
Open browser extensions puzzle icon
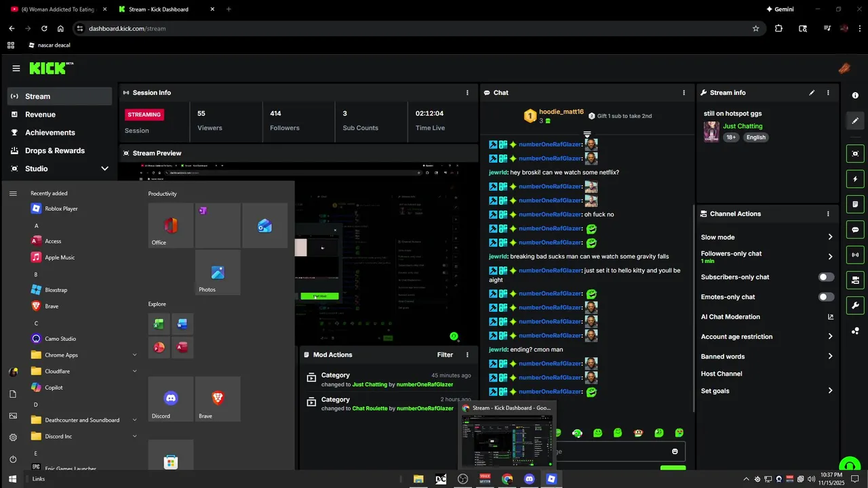coord(778,28)
